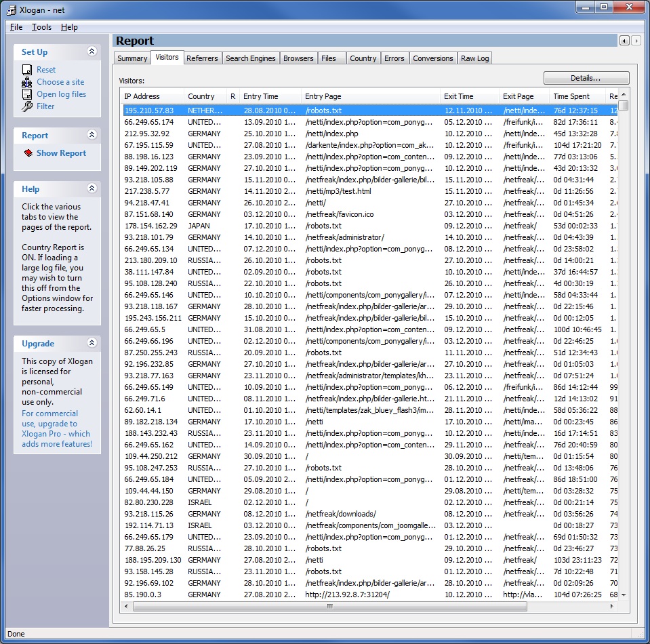Sort by the IP Address column header
Viewport: 650px width, 644px height.
[152, 96]
